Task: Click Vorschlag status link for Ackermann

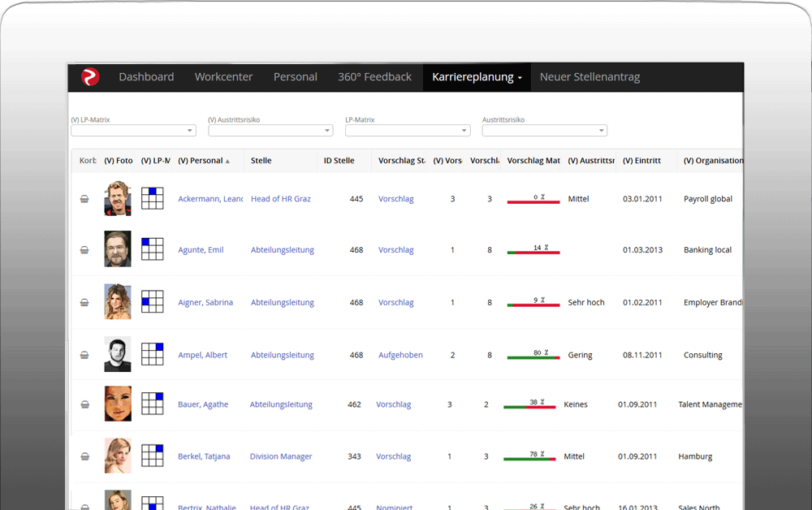Action: coord(395,199)
